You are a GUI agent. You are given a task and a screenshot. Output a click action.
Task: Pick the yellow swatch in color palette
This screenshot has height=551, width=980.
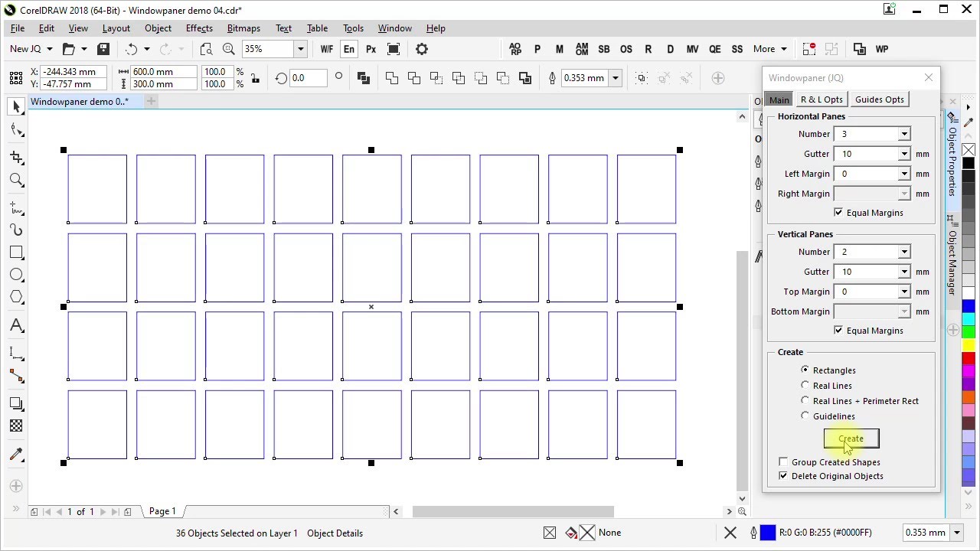click(969, 345)
